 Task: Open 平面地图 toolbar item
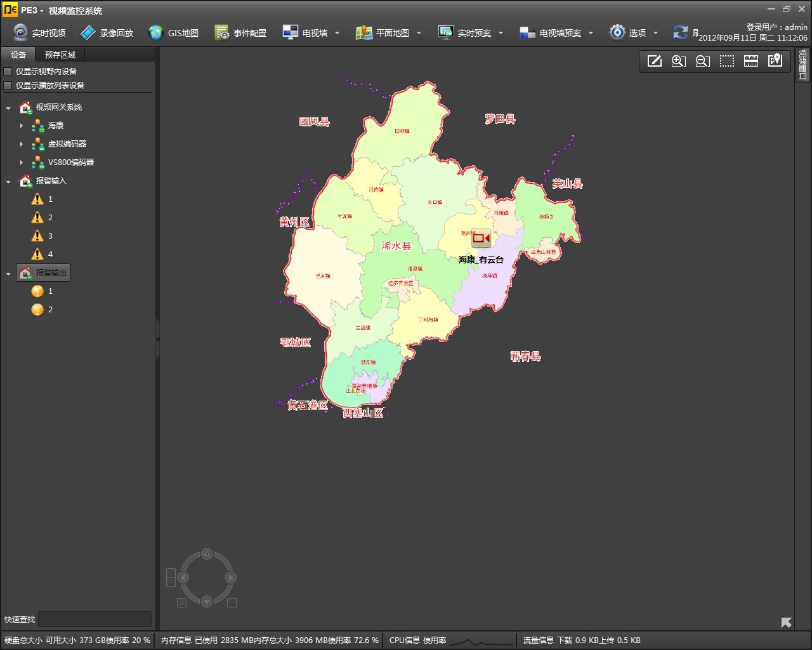point(383,32)
